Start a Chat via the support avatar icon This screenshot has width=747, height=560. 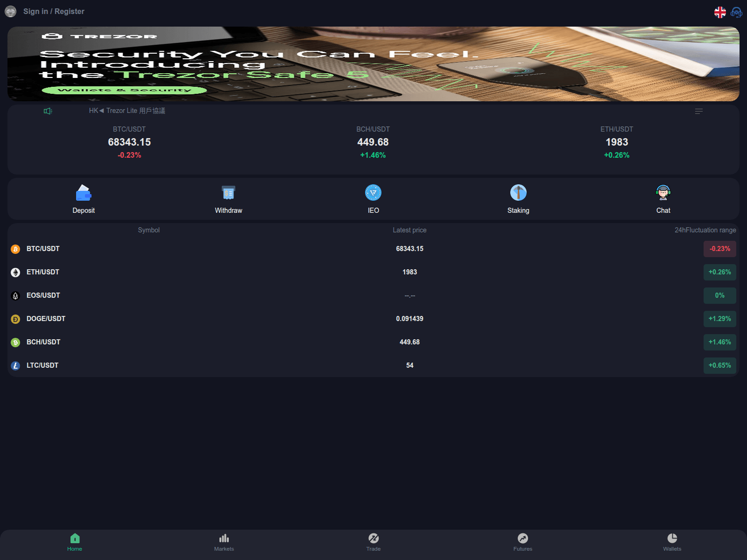[x=663, y=193]
